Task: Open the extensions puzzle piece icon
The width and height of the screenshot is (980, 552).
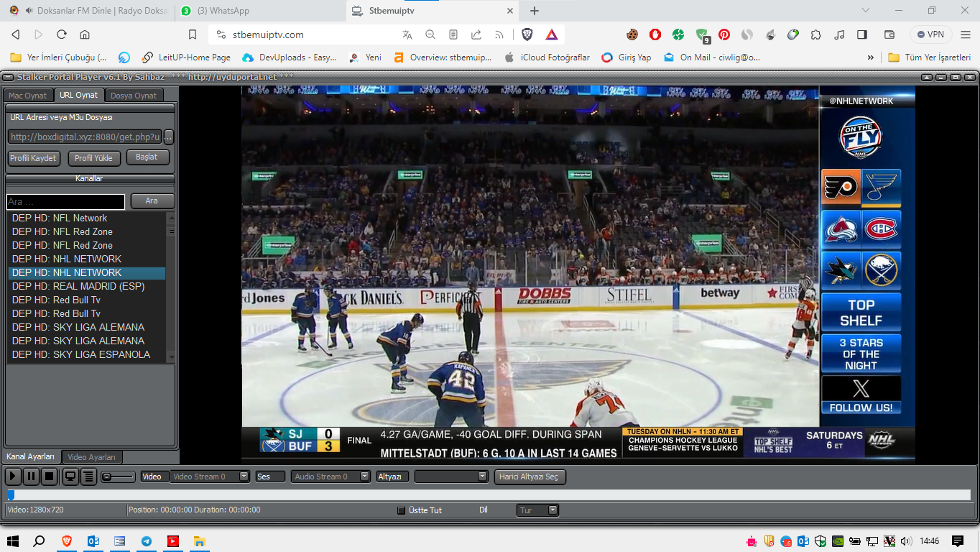Action: click(816, 34)
